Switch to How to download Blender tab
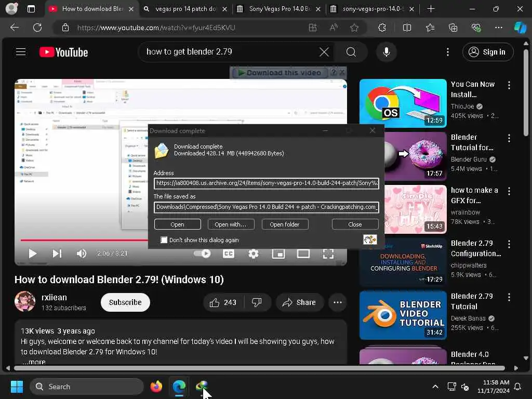Viewport: 532px width, 399px height. coord(92,9)
